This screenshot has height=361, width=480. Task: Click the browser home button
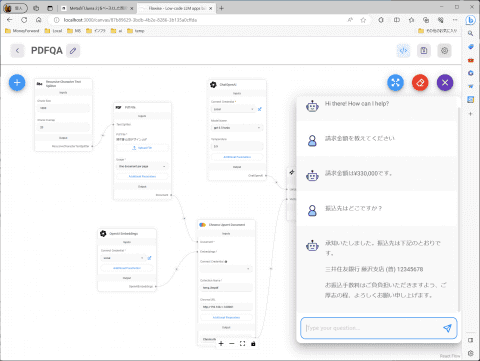39,20
